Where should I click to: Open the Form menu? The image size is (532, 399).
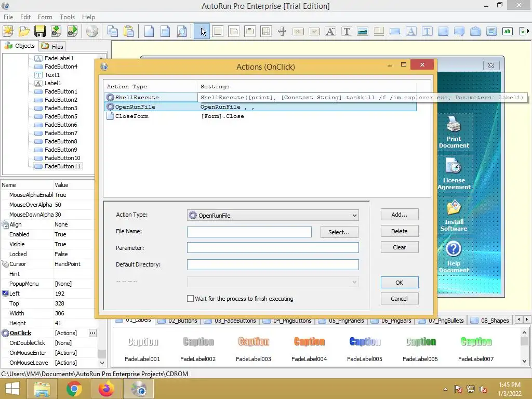pyautogui.click(x=45, y=17)
